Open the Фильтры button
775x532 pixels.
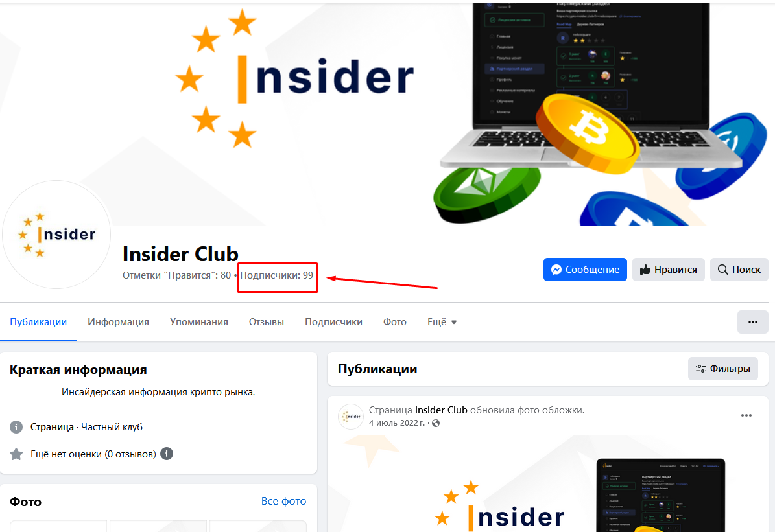(722, 369)
